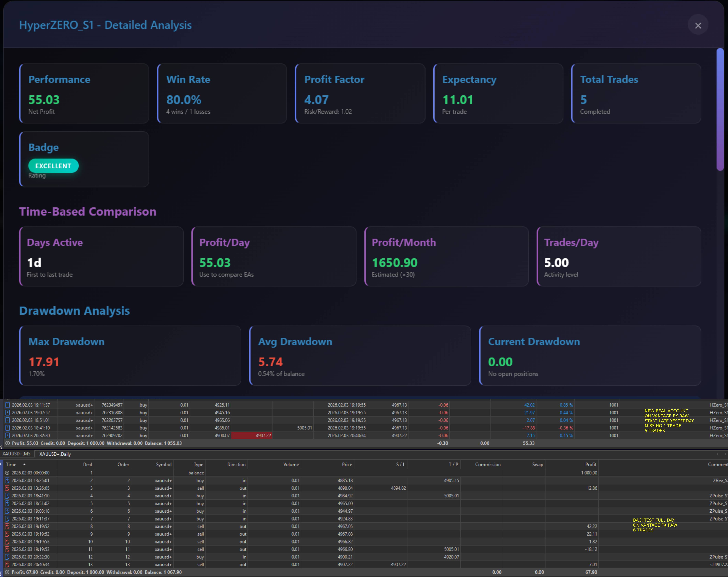The image size is (728, 577).
Task: Expand the Profit 55.03 summary row icon
Action: pos(8,443)
